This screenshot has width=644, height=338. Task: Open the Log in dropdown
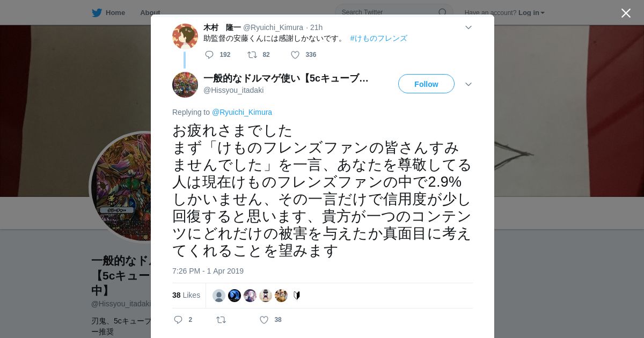(531, 13)
